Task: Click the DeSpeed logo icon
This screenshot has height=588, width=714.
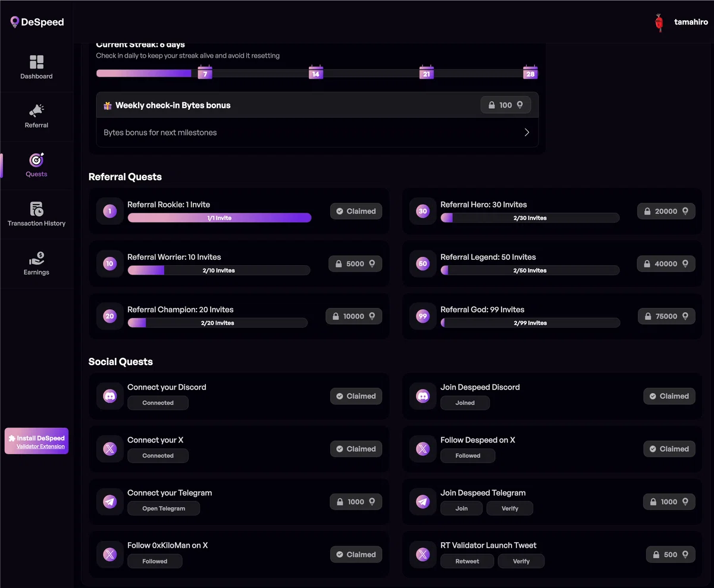Action: pos(15,22)
